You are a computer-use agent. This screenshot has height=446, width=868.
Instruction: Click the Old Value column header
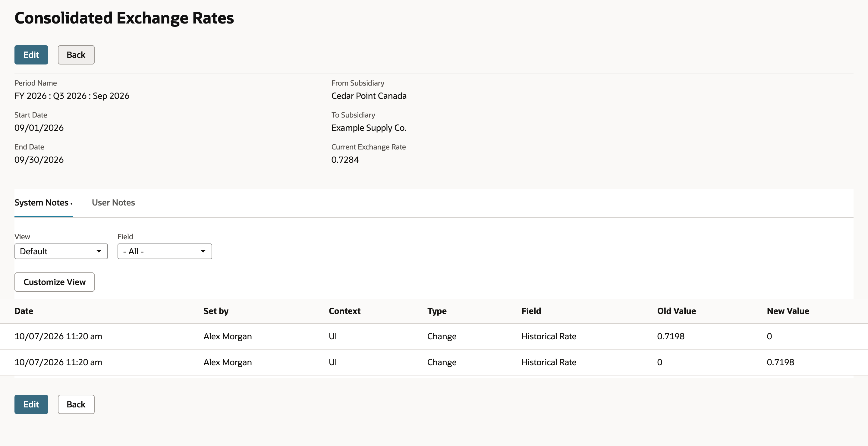click(x=676, y=311)
